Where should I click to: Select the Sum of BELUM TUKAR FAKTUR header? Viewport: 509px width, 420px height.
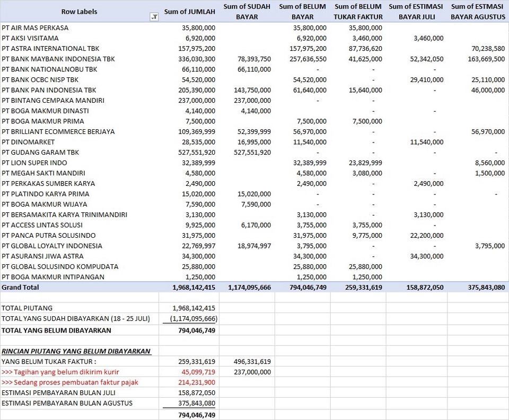tap(358, 12)
